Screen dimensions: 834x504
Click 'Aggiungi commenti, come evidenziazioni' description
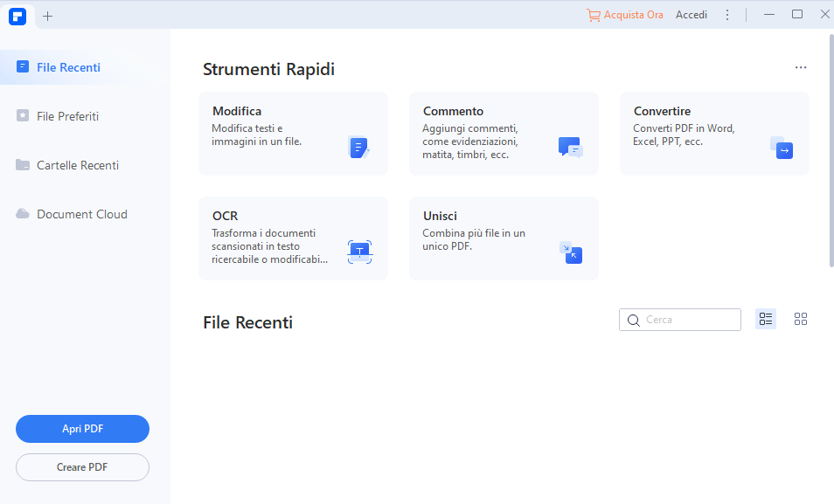pyautogui.click(x=470, y=142)
